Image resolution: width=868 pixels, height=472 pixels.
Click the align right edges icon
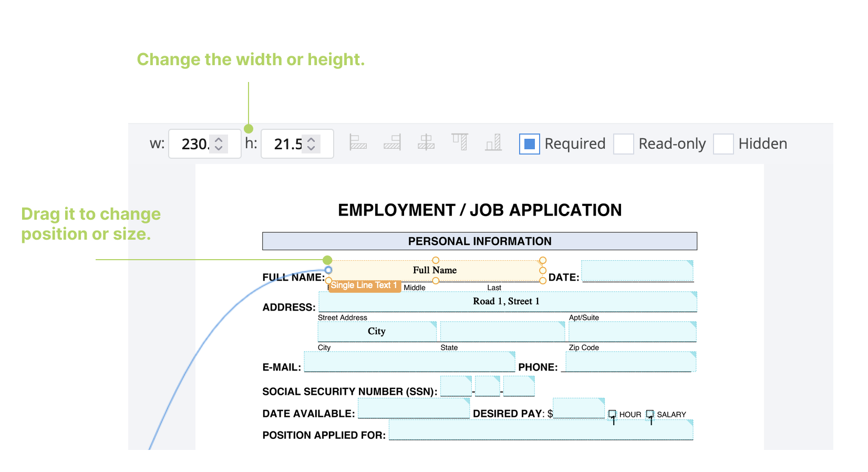392,142
